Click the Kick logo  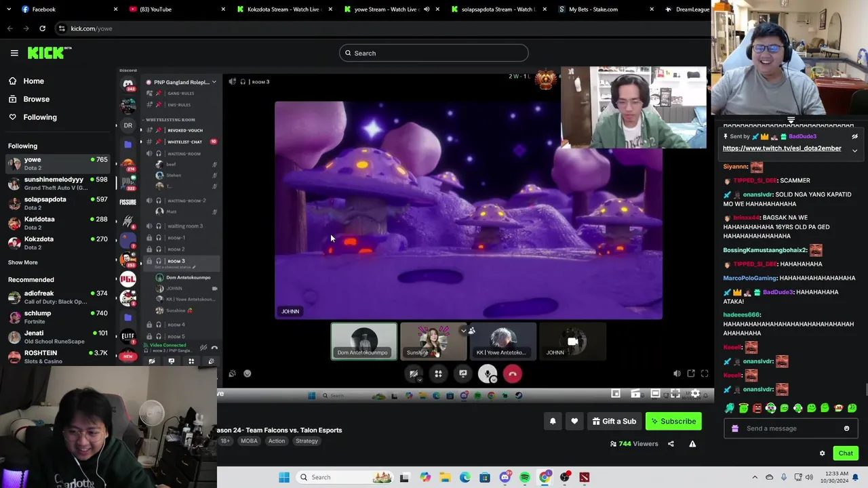[50, 52]
